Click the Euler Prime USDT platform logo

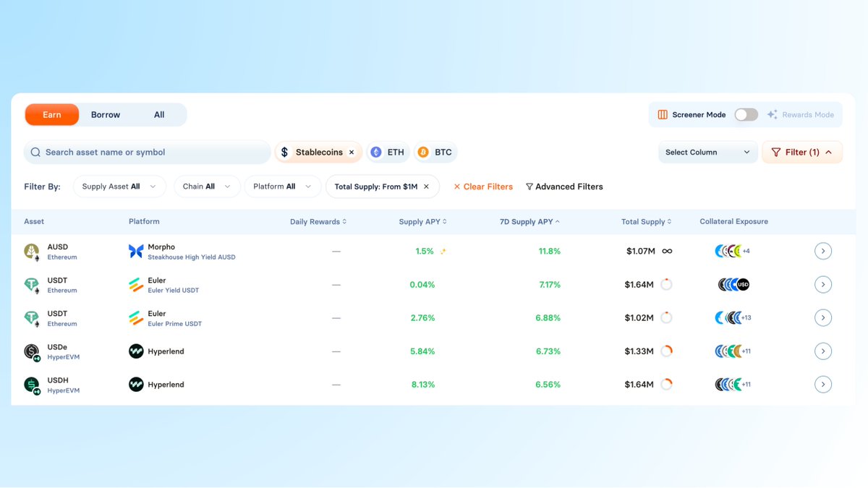coord(136,318)
